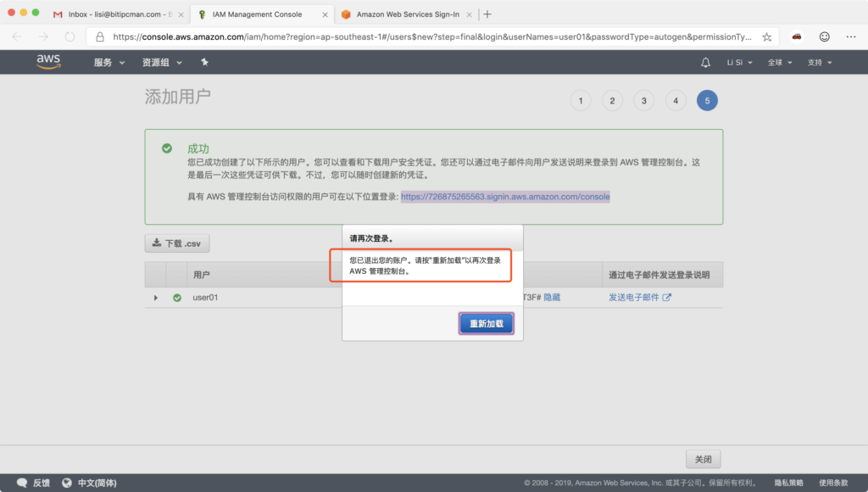Open the pin shortcuts star icon

coord(204,62)
